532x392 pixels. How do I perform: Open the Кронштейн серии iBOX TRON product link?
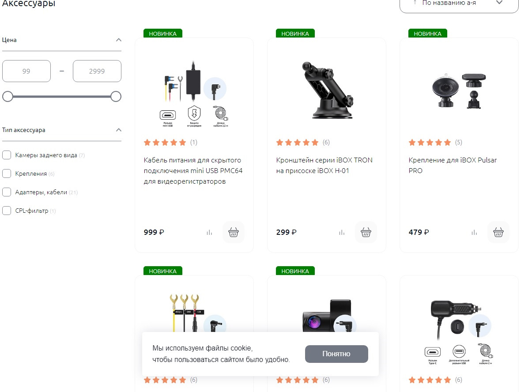324,166
